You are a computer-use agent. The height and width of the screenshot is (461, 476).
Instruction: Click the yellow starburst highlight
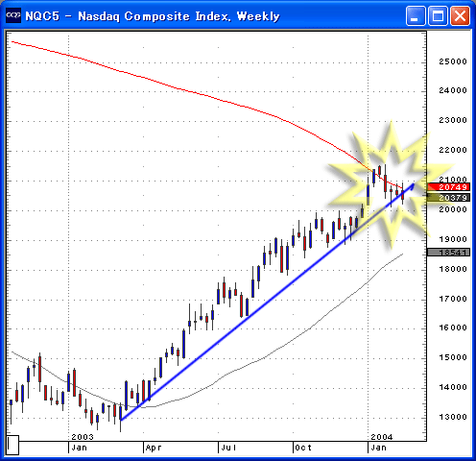(391, 184)
